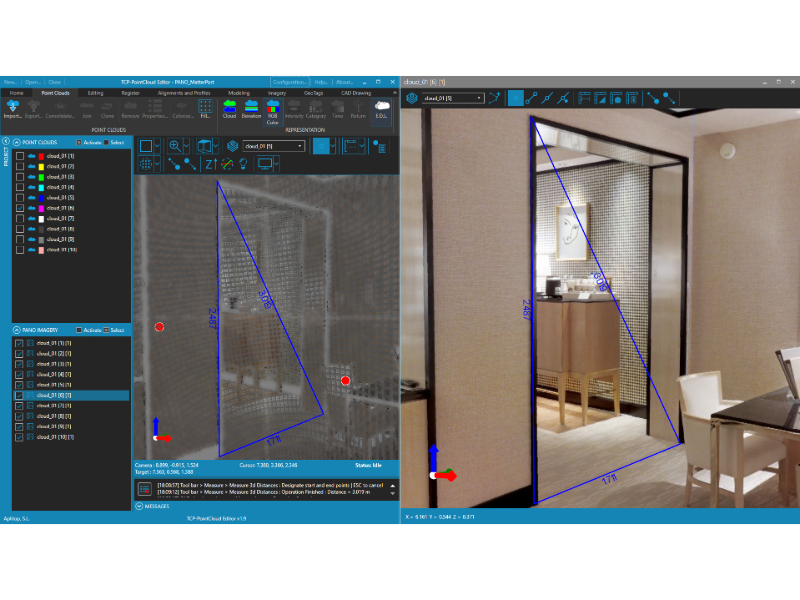Open the cloud_01 dropdown in 3D view toolbar
Image resolution: width=800 pixels, height=600 pixels.
tap(274, 146)
